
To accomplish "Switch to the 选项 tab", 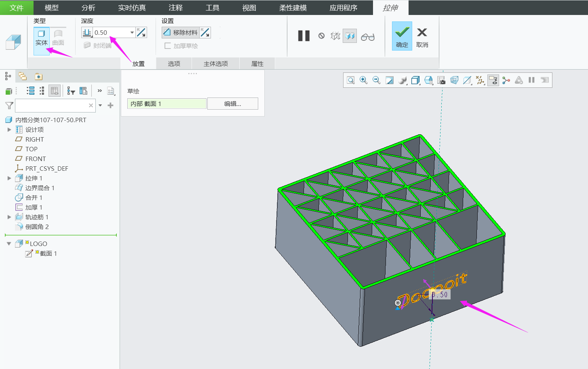I will click(x=174, y=64).
